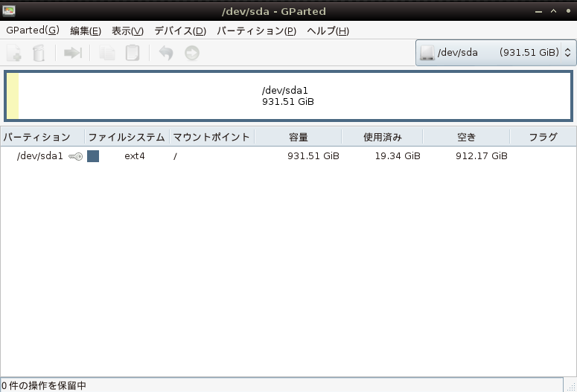The width and height of the screenshot is (577, 392).
Task: Click the Copy partition toolbar icon
Action: click(x=107, y=53)
